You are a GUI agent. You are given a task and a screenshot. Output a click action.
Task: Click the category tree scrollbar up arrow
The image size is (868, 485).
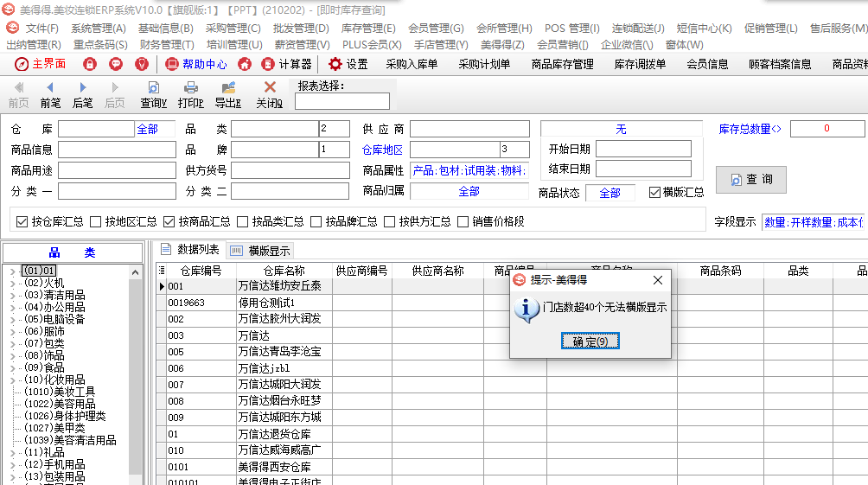[x=135, y=272]
